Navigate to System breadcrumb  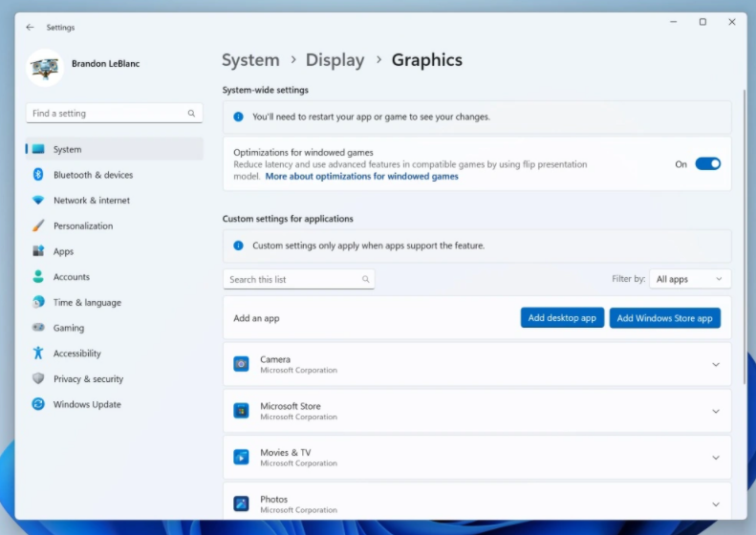[250, 60]
